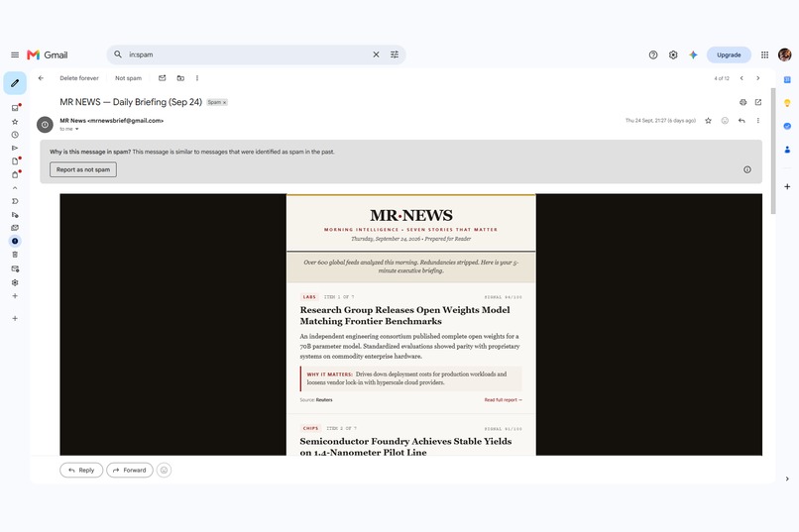Open Google Keep side panel
This screenshot has width=799, height=532.
coord(787,103)
